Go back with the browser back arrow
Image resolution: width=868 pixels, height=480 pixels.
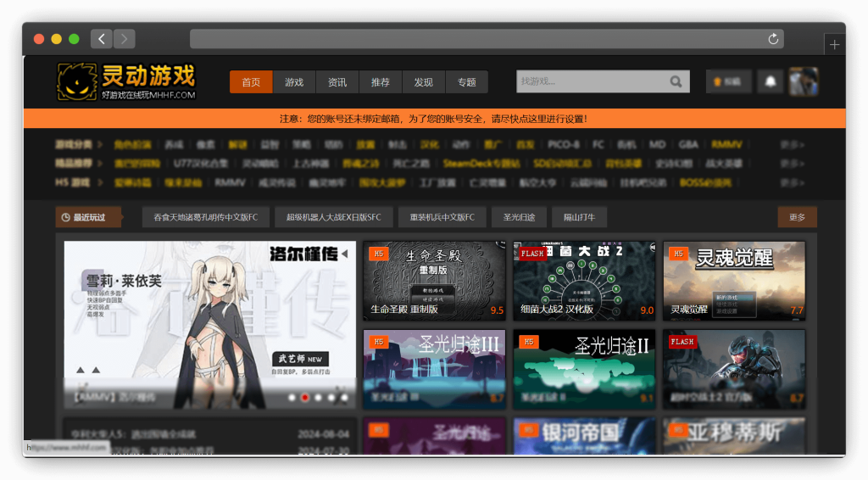102,39
